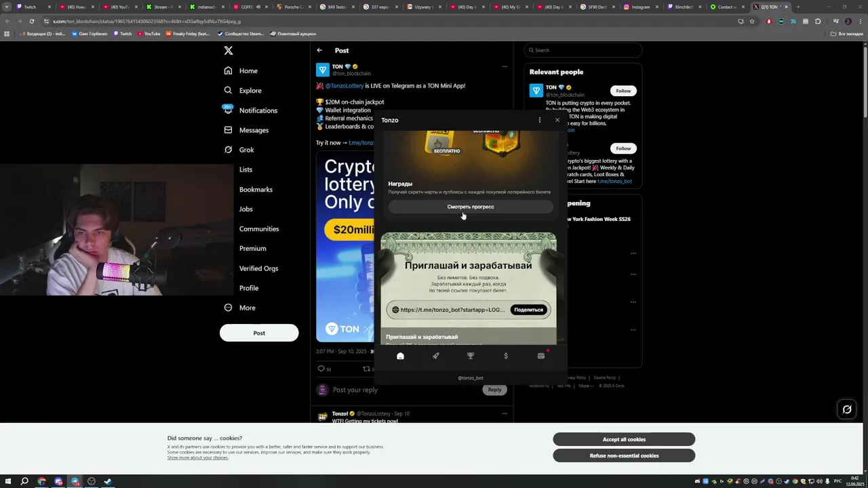Bookmark this page with the star icon

point(752,21)
